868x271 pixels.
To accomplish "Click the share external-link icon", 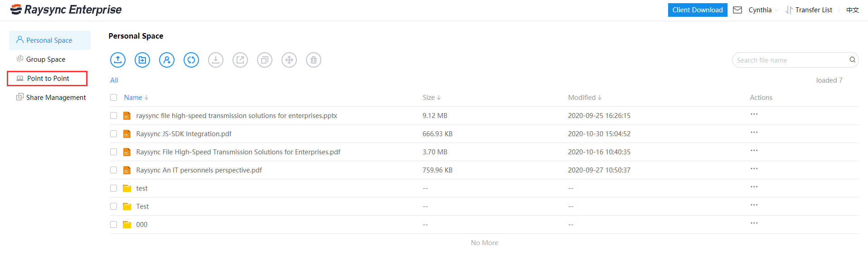I will [240, 60].
